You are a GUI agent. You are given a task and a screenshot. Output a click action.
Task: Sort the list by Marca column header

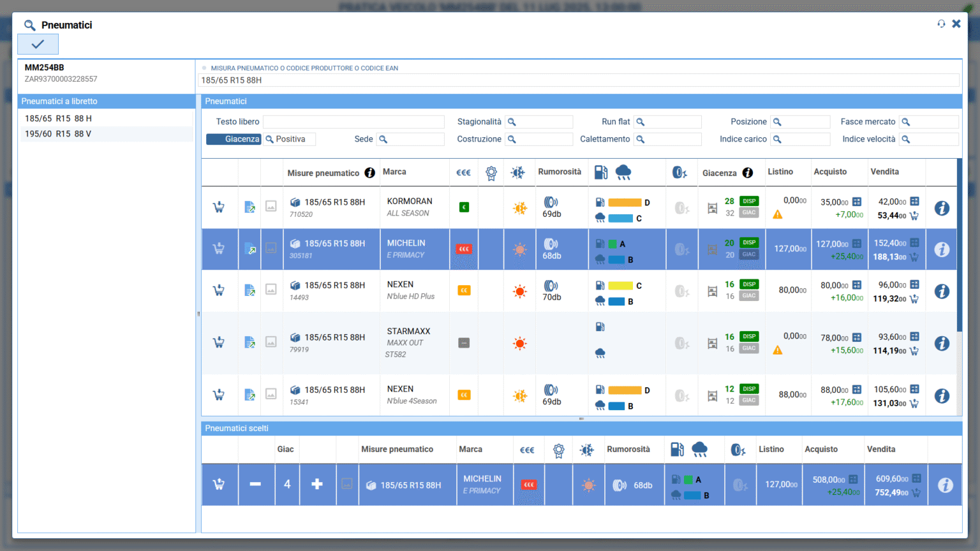394,172
